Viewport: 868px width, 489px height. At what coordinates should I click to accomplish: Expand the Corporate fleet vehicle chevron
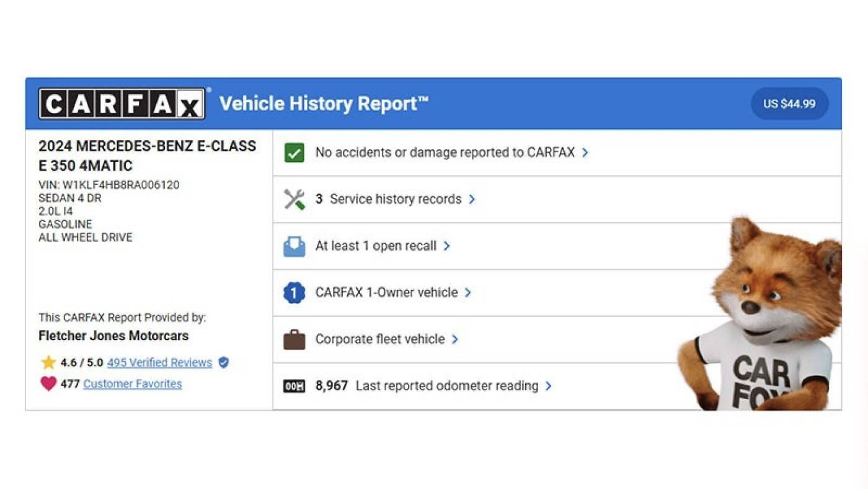point(454,339)
